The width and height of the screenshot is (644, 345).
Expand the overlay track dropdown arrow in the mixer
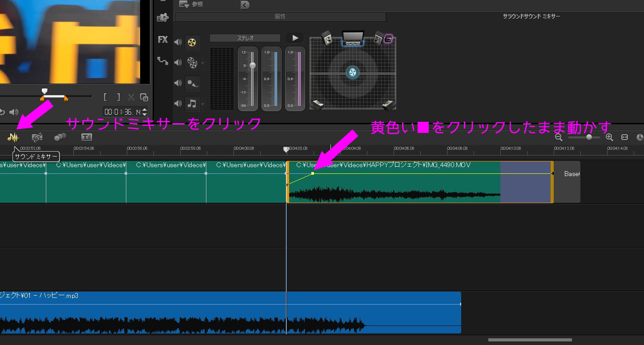pyautogui.click(x=203, y=63)
